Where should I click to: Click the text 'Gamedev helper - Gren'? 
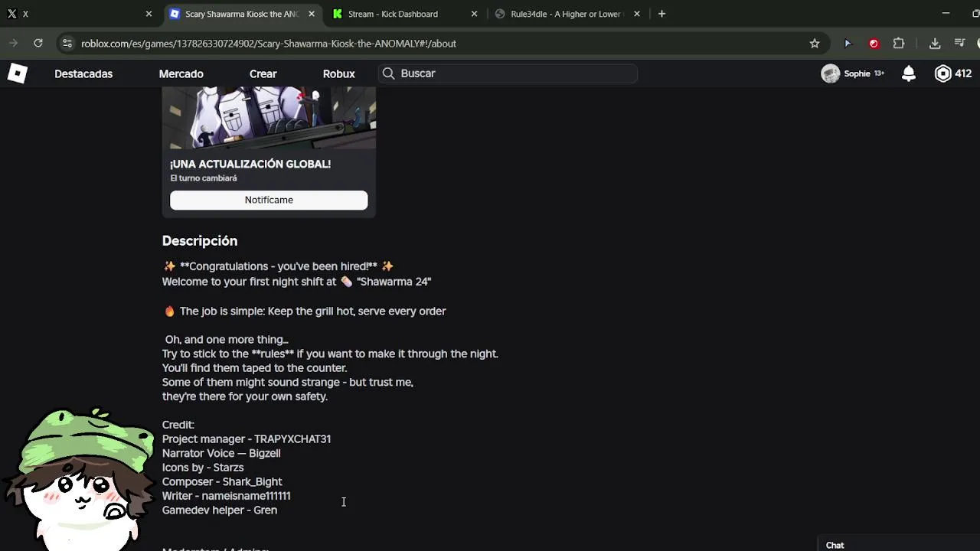(x=220, y=510)
